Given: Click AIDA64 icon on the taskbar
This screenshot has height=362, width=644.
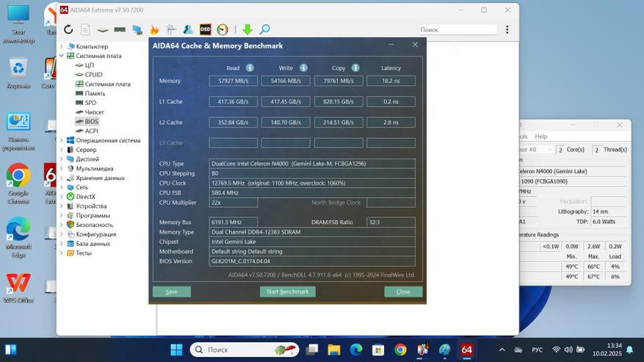Looking at the screenshot, I should tap(466, 350).
